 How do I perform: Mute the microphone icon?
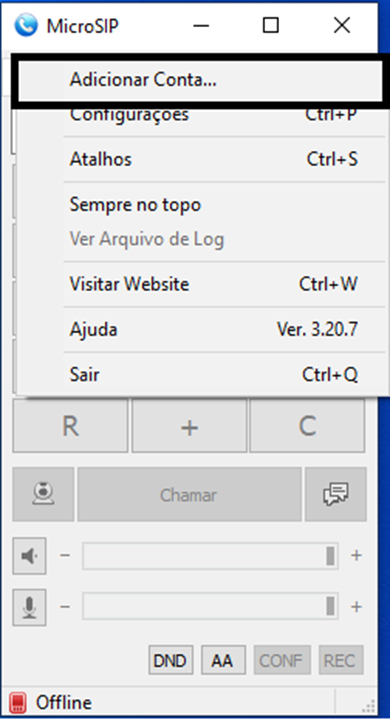(29, 608)
